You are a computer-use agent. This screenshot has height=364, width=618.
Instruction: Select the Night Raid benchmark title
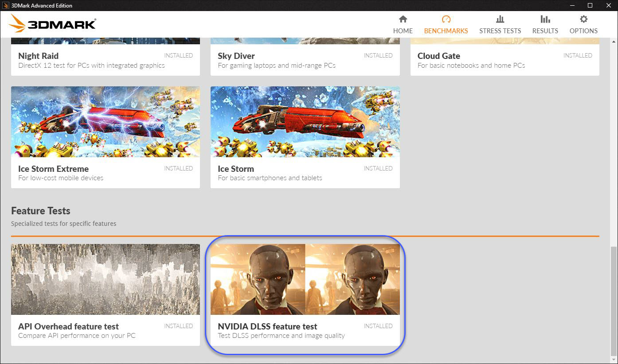click(38, 56)
